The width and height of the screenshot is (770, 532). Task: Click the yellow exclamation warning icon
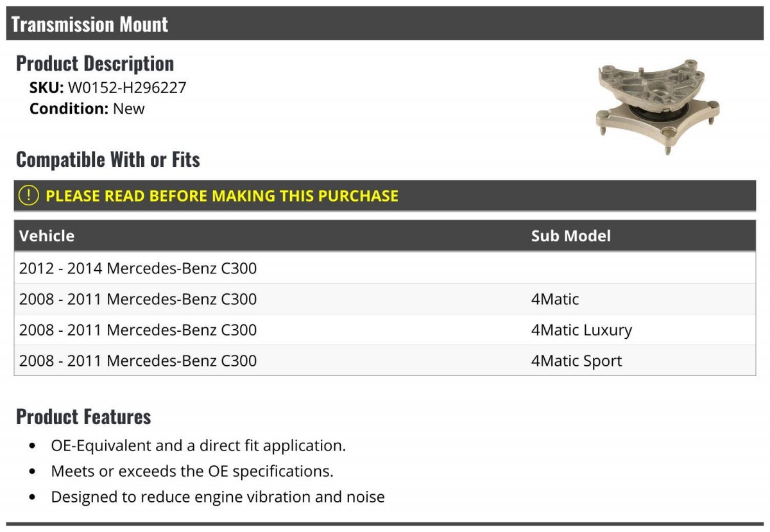tap(28, 196)
